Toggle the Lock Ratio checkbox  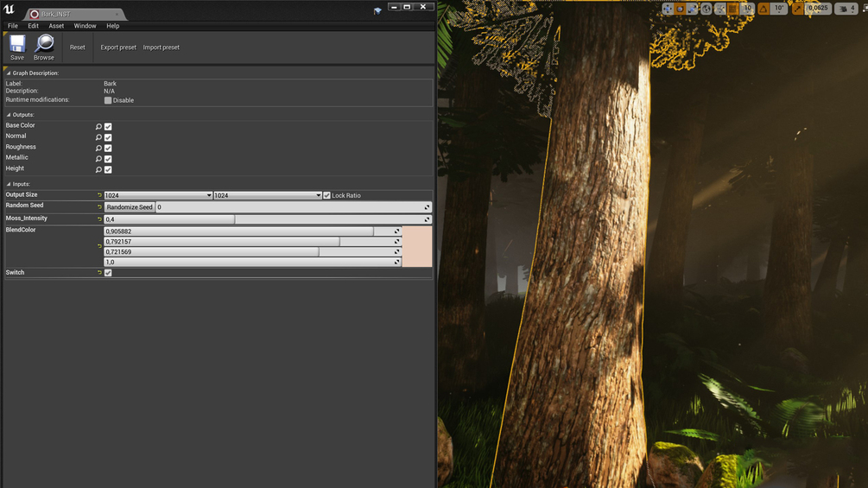pyautogui.click(x=326, y=195)
